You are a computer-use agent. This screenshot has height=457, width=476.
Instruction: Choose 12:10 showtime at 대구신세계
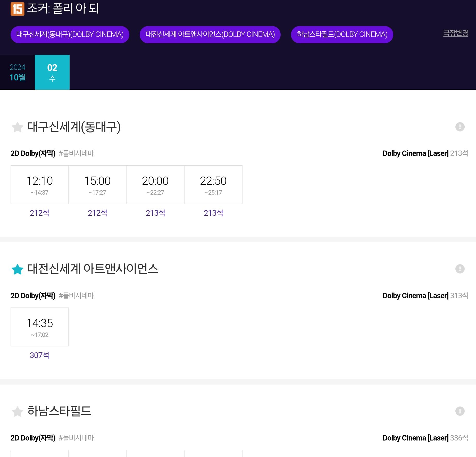39,185
